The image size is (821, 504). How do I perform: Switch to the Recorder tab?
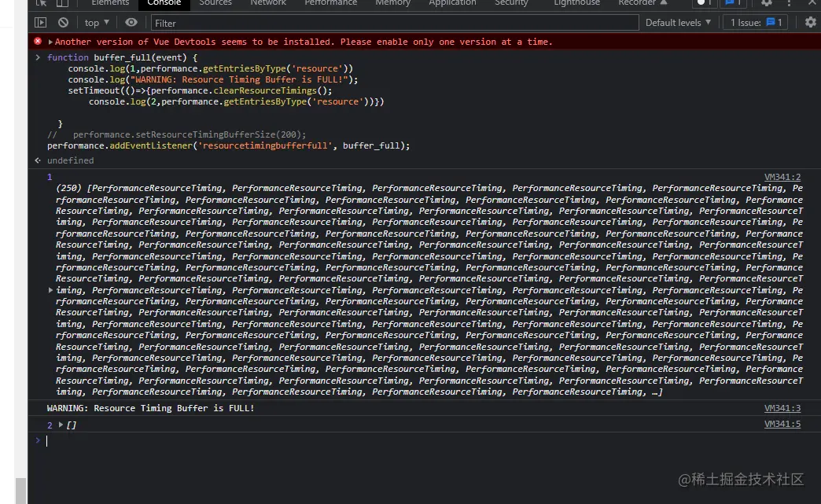642,3
